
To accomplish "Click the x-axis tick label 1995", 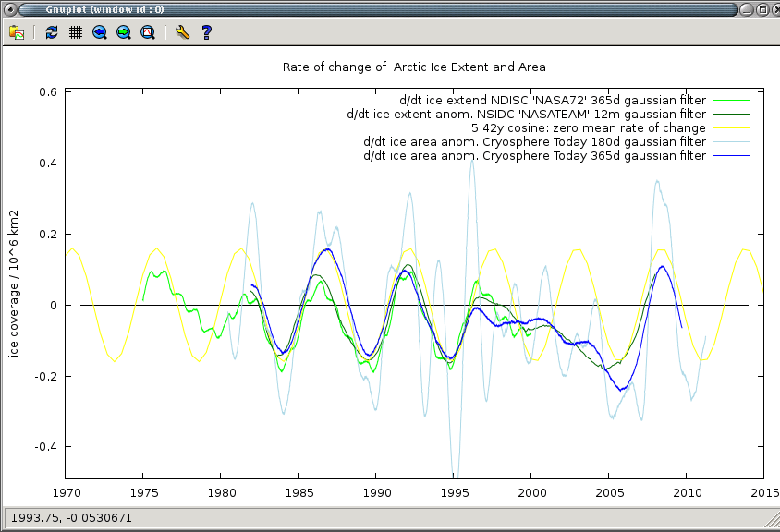I will tap(455, 492).
